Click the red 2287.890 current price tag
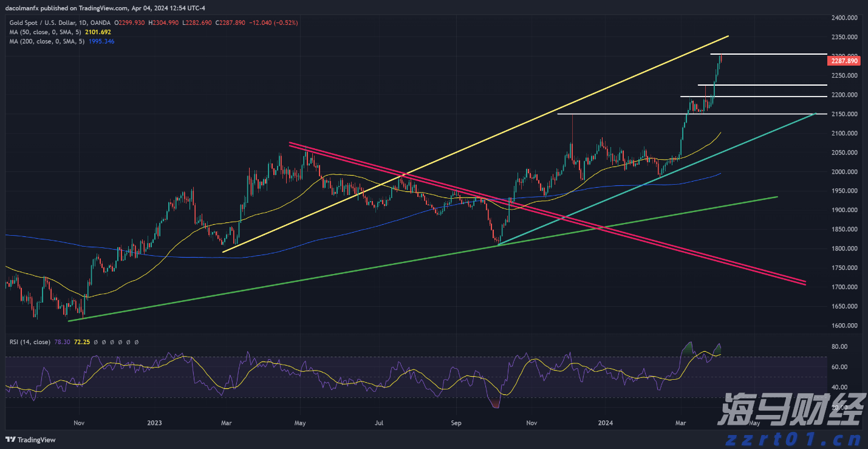Screen dimensions: 868x449 pyautogui.click(x=844, y=61)
